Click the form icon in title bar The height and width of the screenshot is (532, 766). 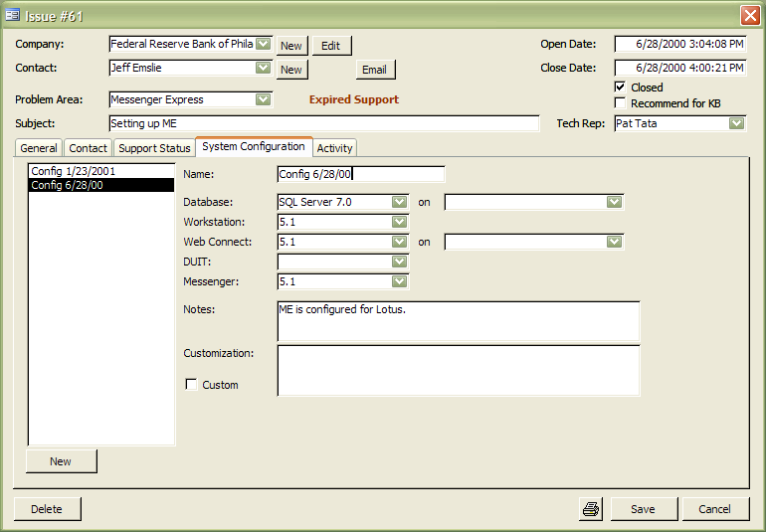(13, 15)
